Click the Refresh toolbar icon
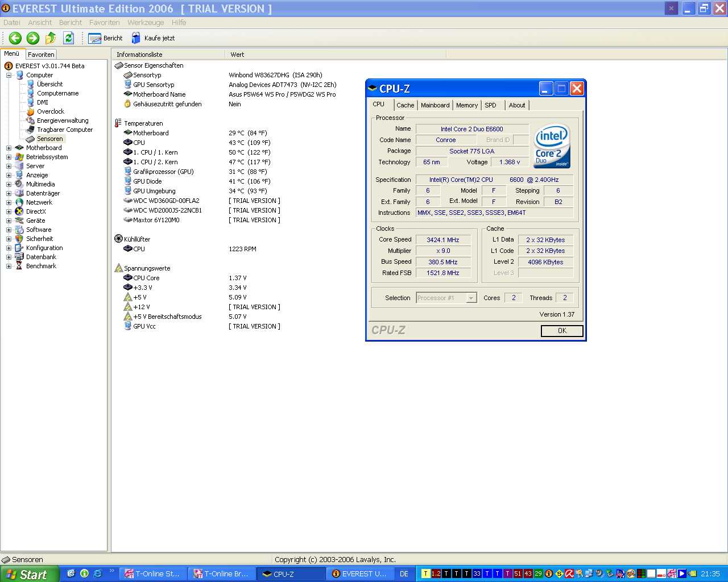This screenshot has width=728, height=582. point(68,38)
